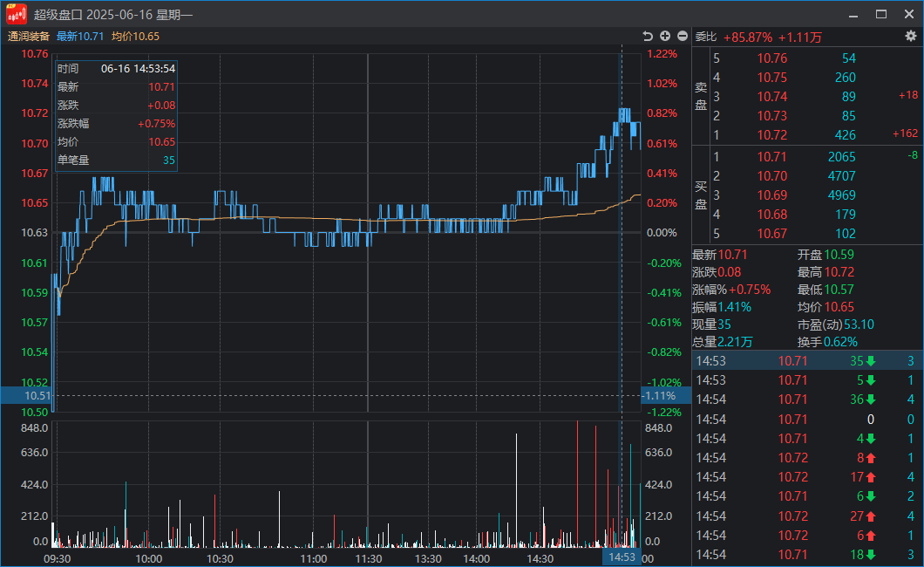Click the 1.22% percentage axis label
The width and height of the screenshot is (924, 567).
tap(662, 54)
